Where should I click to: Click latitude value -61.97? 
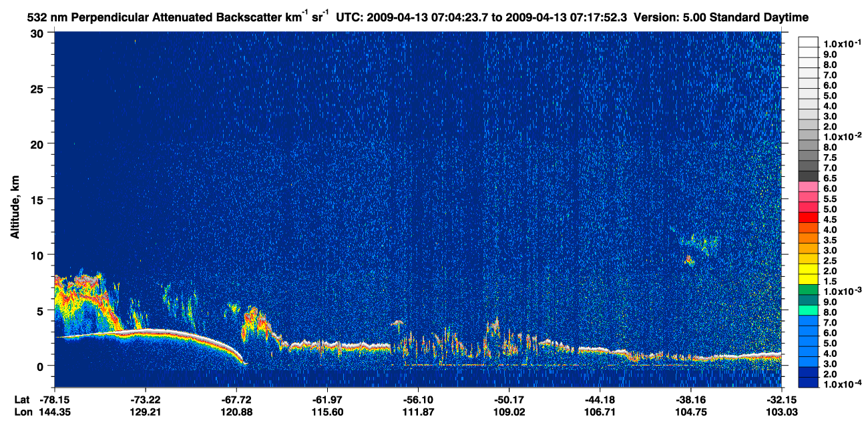(x=327, y=399)
